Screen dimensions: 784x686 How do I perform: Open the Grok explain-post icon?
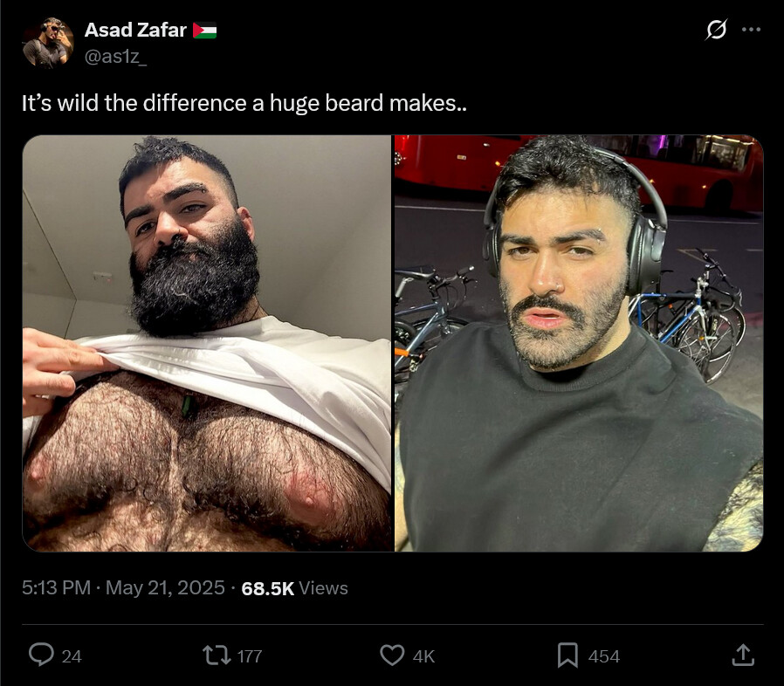716,30
